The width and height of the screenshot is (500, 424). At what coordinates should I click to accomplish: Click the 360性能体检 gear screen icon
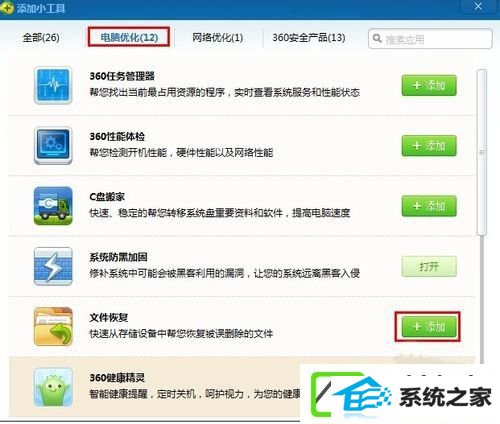[x=53, y=146]
